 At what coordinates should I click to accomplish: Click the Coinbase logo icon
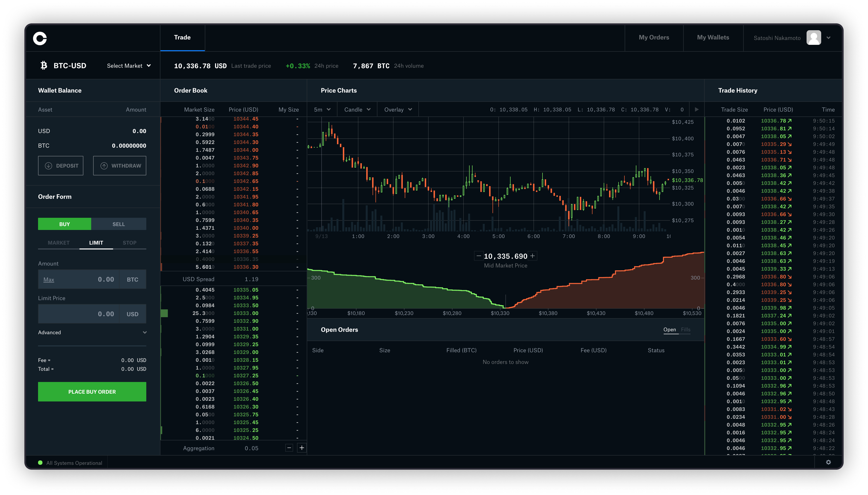pyautogui.click(x=40, y=38)
